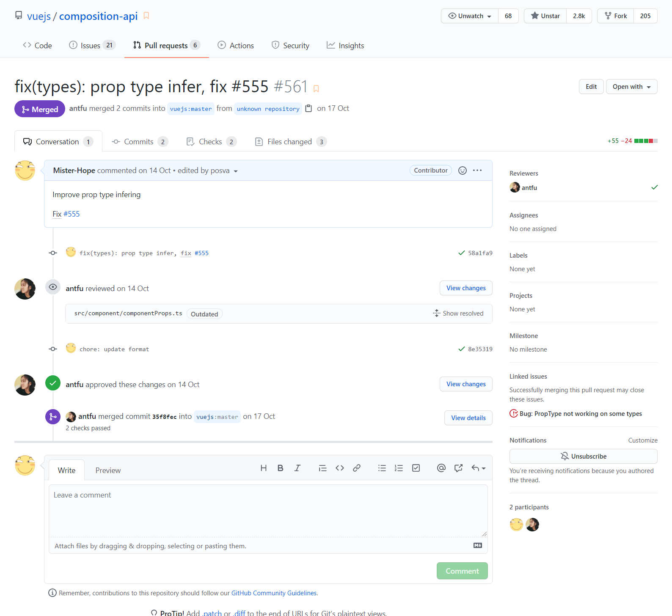Add emoji reaction to Mister-Hope's comment
The image size is (672, 616).
[463, 170]
